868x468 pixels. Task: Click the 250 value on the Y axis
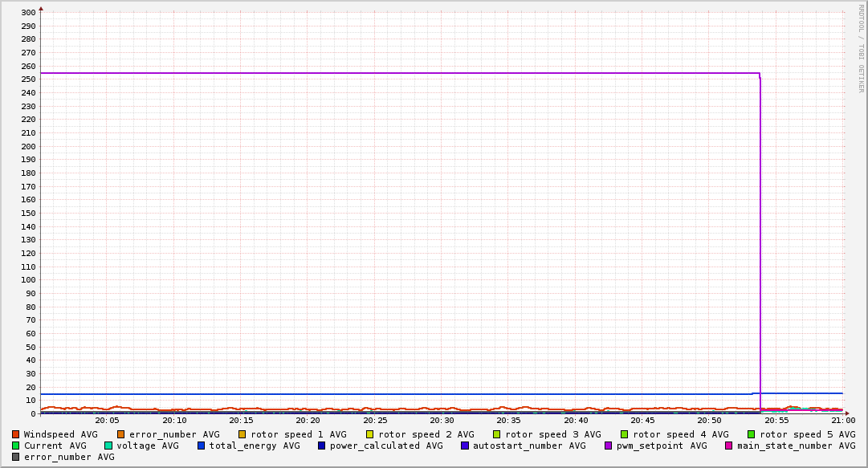[28, 79]
